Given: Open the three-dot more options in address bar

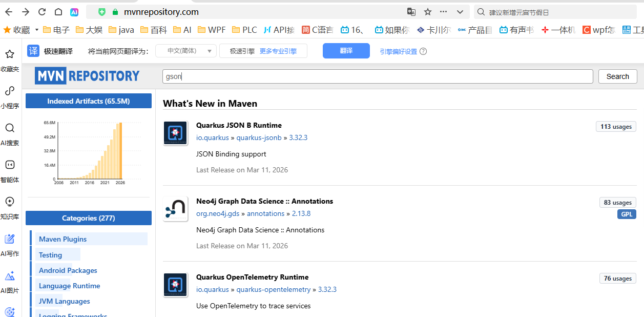Looking at the screenshot, I should tap(444, 12).
